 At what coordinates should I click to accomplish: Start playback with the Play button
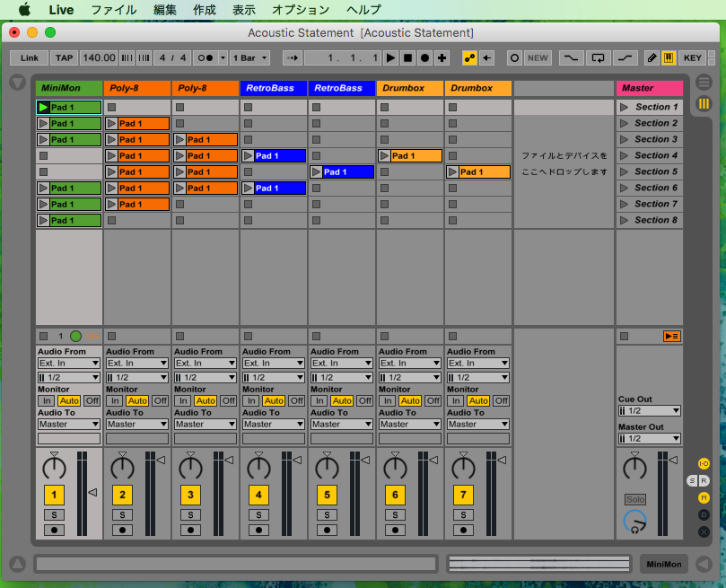click(x=390, y=57)
